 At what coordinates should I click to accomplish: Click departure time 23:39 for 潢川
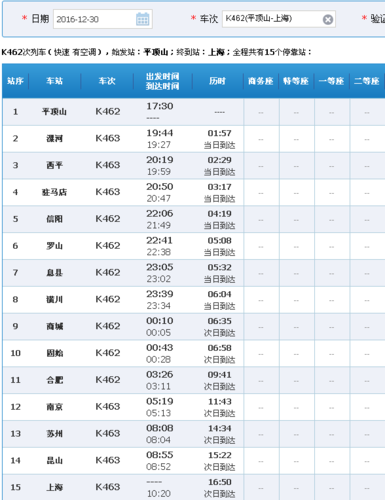pos(160,294)
